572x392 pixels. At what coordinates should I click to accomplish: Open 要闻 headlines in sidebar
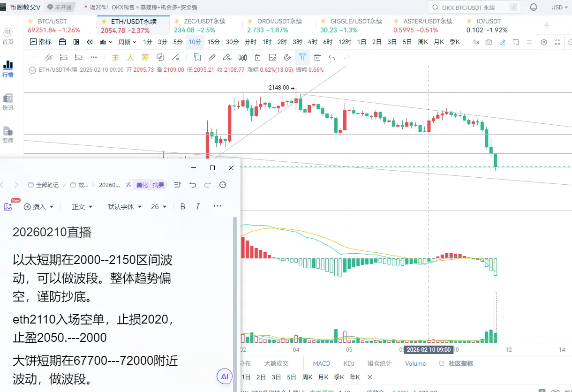coord(8,135)
